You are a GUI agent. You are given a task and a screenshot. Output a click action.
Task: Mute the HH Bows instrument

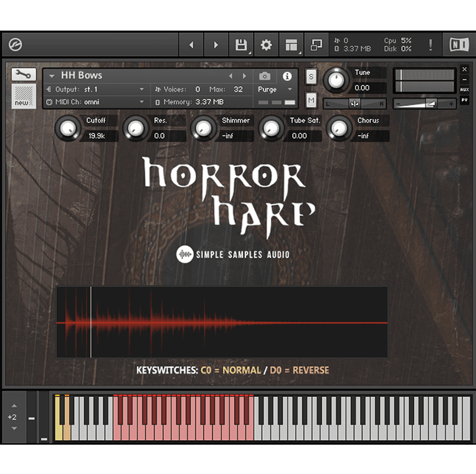(311, 100)
